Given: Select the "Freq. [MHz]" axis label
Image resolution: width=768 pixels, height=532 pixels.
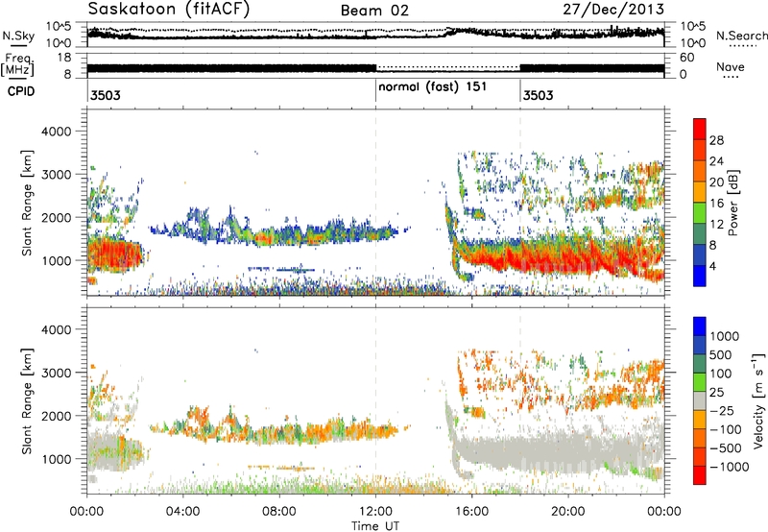Looking at the screenshot, I should click(x=17, y=65).
